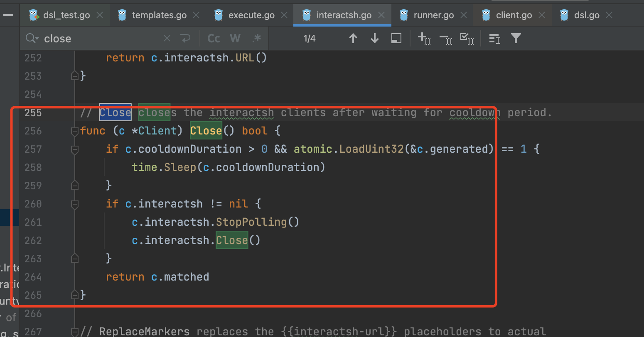The height and width of the screenshot is (337, 644).
Task: Close the execute.go tab
Action: (x=284, y=15)
